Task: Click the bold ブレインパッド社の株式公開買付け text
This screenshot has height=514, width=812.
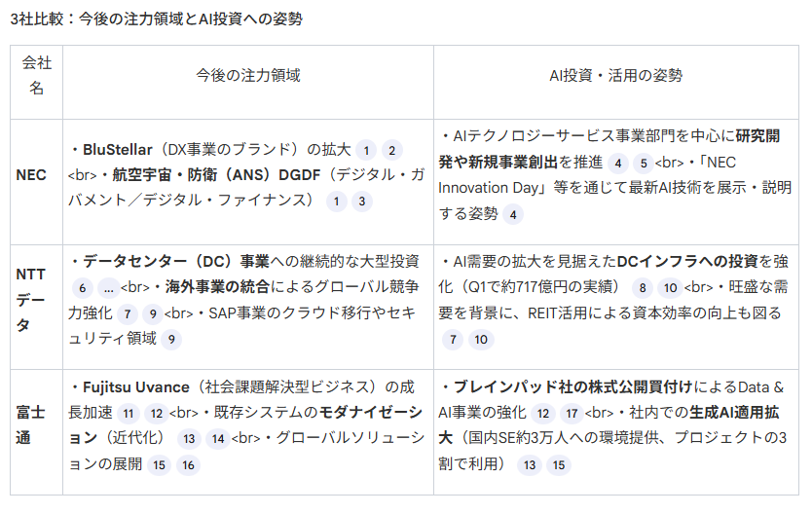Action: tap(573, 387)
